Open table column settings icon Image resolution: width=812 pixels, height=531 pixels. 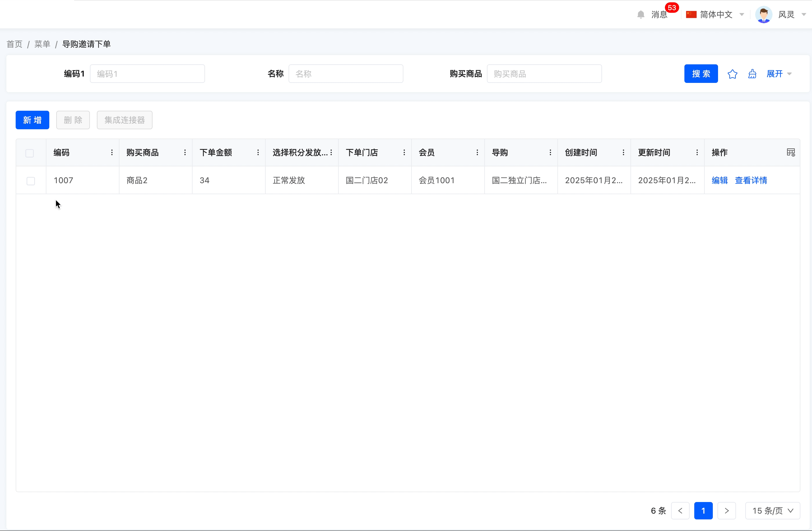[791, 152]
